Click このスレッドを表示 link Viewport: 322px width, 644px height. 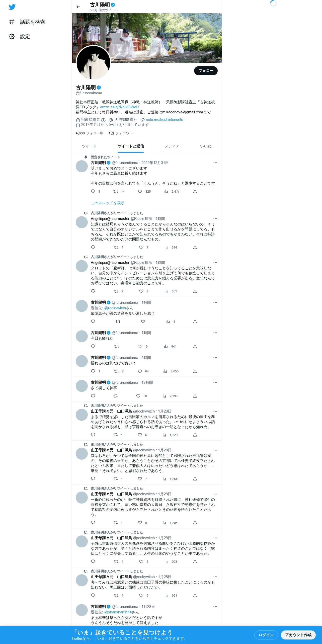[x=108, y=203]
